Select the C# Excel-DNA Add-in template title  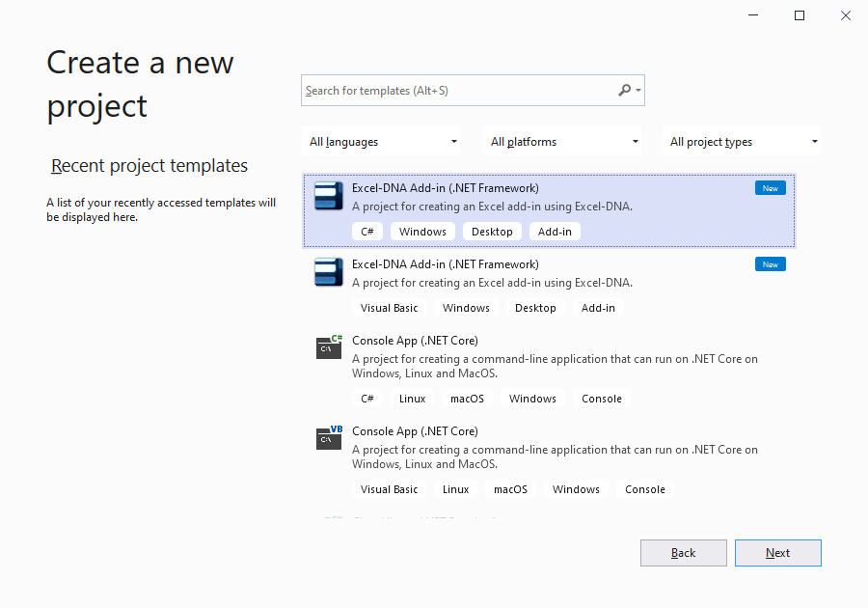point(445,188)
